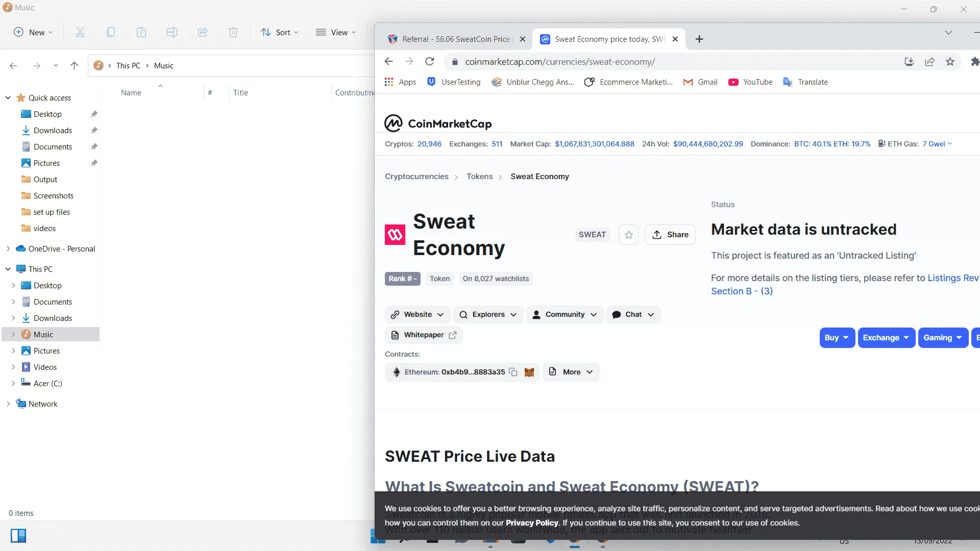Open the Chat dropdown
Viewport: 980px width, 551px height.
(633, 315)
